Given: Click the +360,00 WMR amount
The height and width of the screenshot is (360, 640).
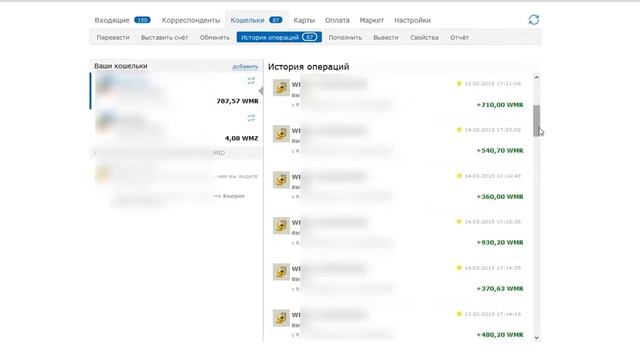Looking at the screenshot, I should click(500, 197).
